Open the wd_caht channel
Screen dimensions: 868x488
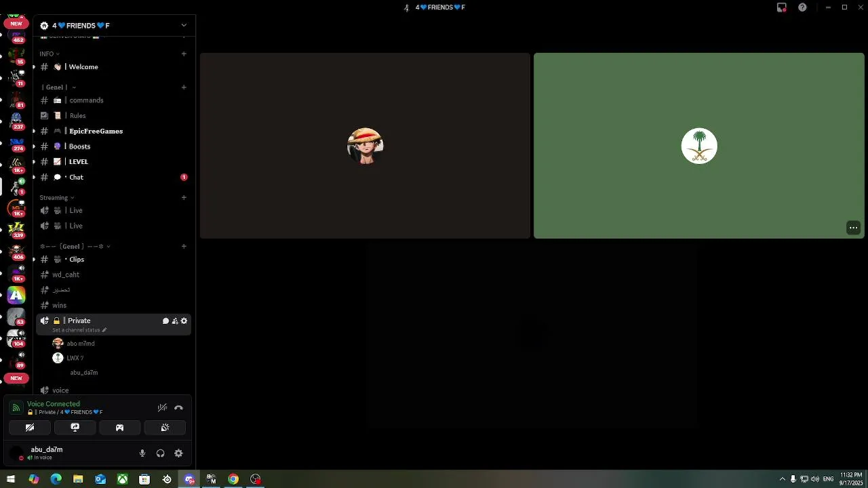pos(113,275)
